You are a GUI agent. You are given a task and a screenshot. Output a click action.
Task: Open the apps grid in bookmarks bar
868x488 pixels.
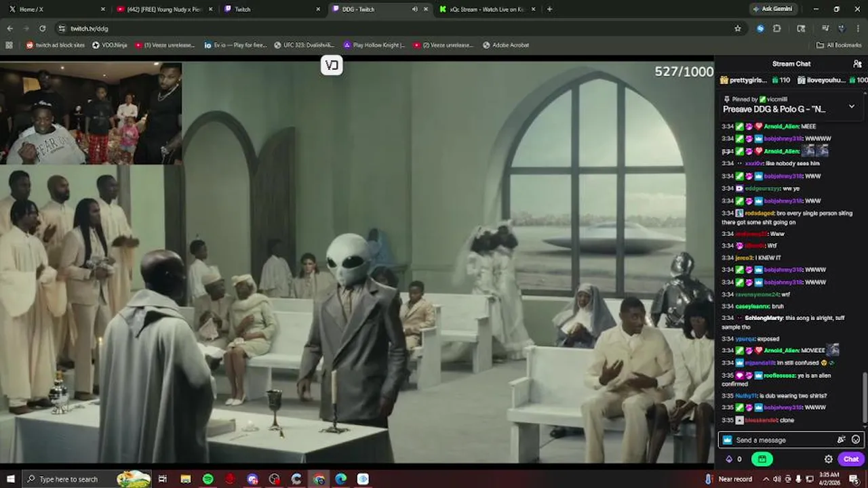(x=9, y=45)
